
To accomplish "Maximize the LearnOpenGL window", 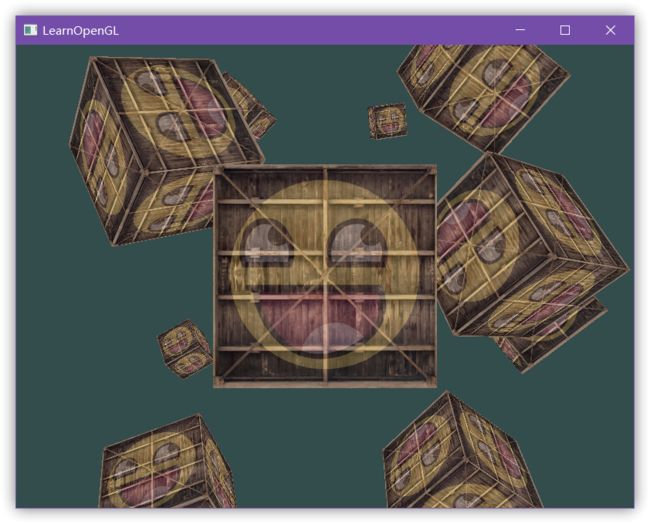I will point(565,30).
